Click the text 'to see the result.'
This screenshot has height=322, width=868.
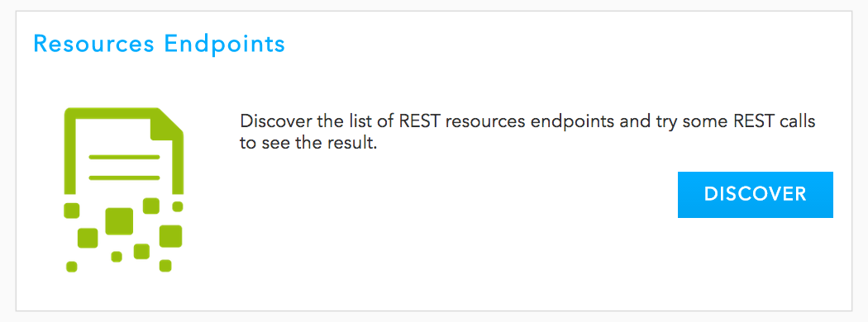click(308, 144)
